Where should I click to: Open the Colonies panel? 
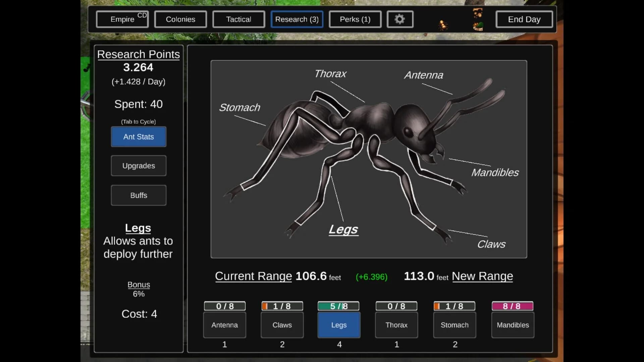pyautogui.click(x=180, y=19)
